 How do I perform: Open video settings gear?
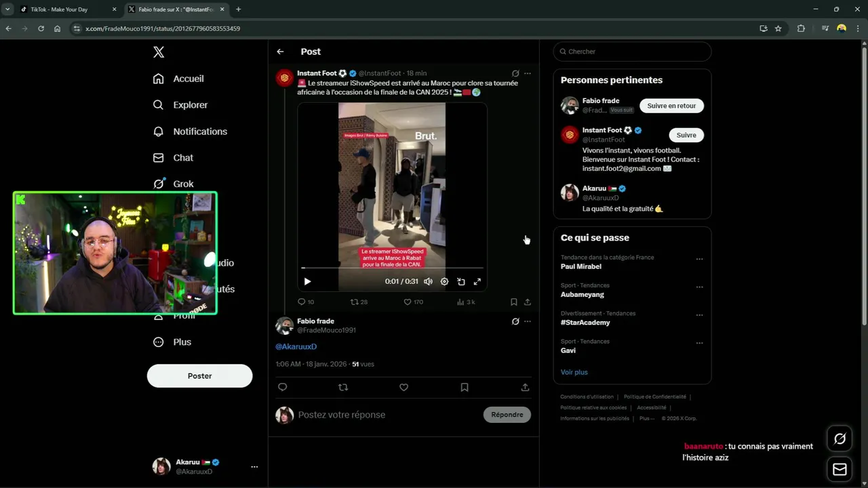point(444,281)
